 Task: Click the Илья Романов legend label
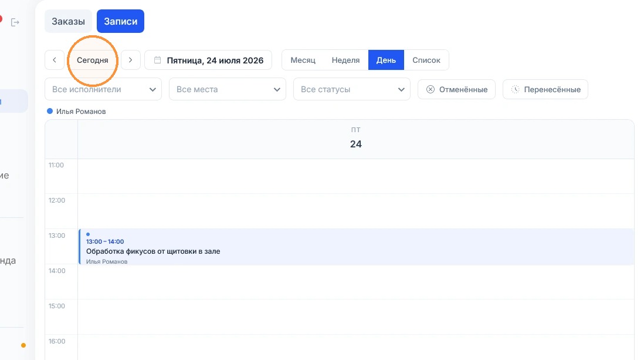[x=81, y=112]
